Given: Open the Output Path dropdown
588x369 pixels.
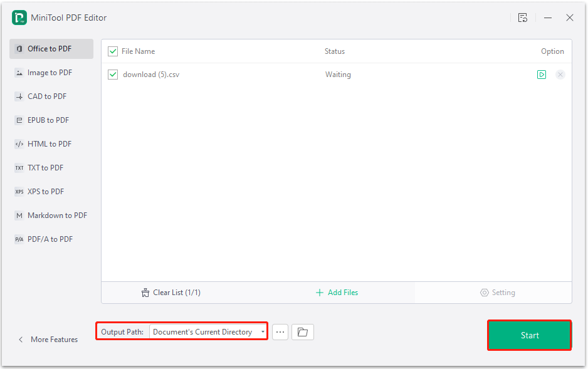Looking at the screenshot, I should click(x=208, y=332).
